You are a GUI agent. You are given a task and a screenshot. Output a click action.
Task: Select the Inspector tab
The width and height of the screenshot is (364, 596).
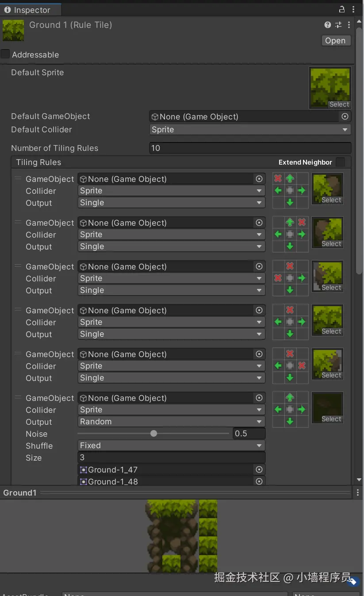(30, 10)
